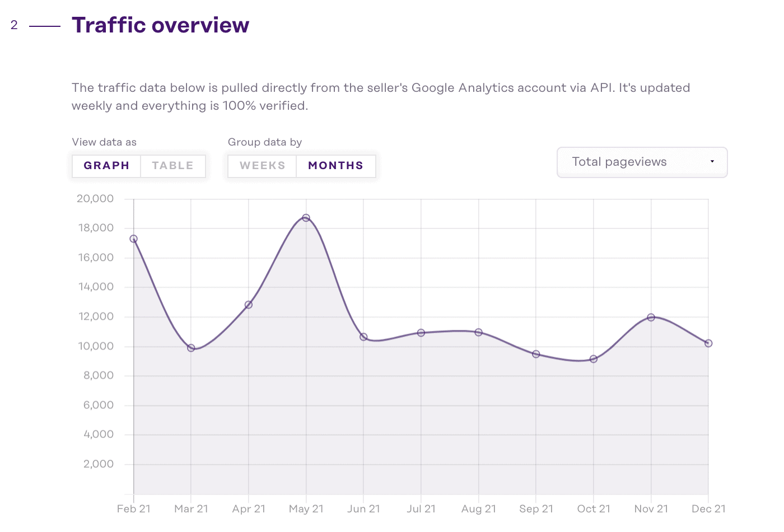The height and width of the screenshot is (532, 784).
Task: Select the Dec 21 endpoint on the line
Action: pos(708,343)
